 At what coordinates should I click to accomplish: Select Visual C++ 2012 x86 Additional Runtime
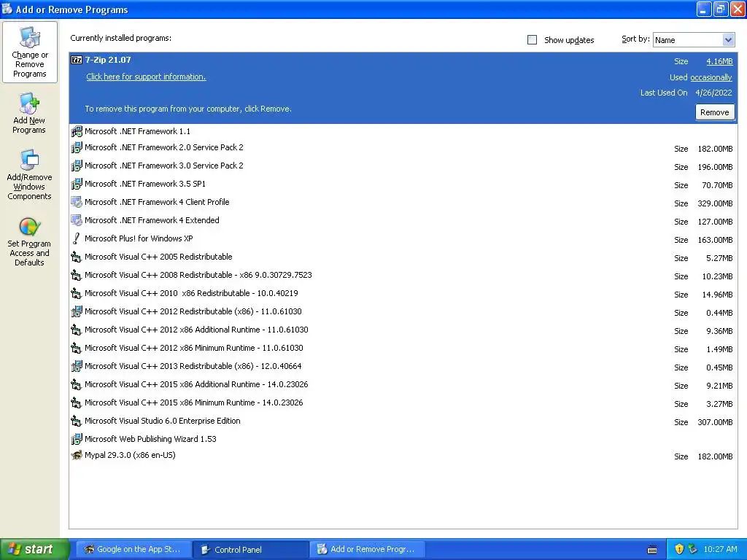pyautogui.click(x=403, y=330)
